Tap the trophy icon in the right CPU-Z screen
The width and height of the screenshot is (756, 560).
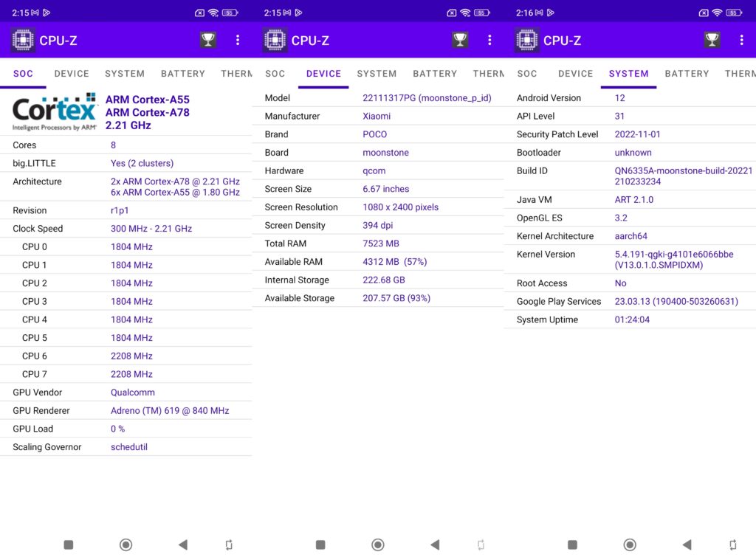pos(712,40)
